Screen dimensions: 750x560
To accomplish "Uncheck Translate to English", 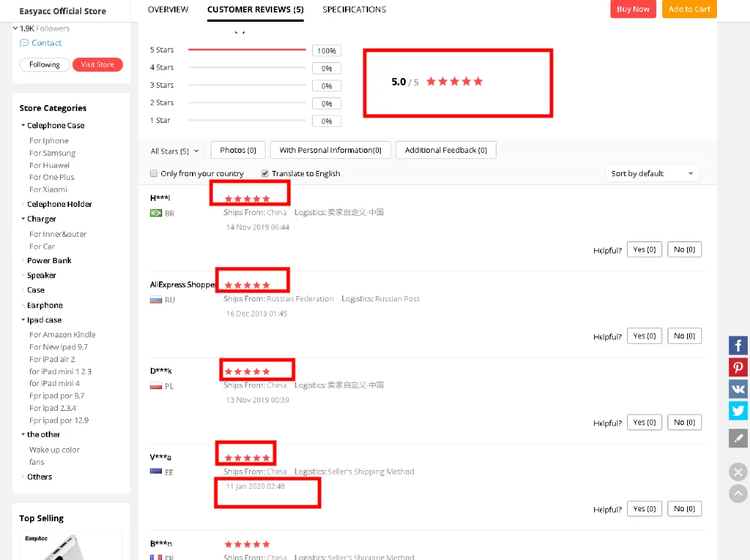I will (x=265, y=174).
